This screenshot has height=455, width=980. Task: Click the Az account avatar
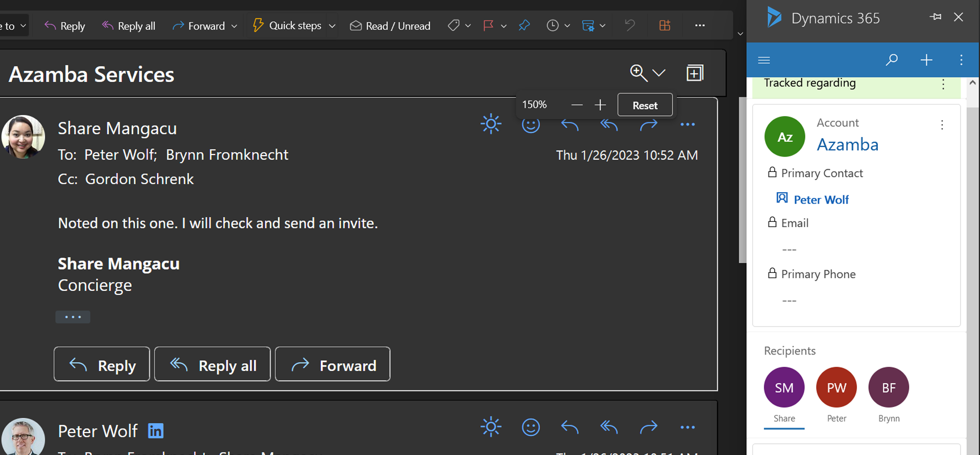tap(785, 137)
